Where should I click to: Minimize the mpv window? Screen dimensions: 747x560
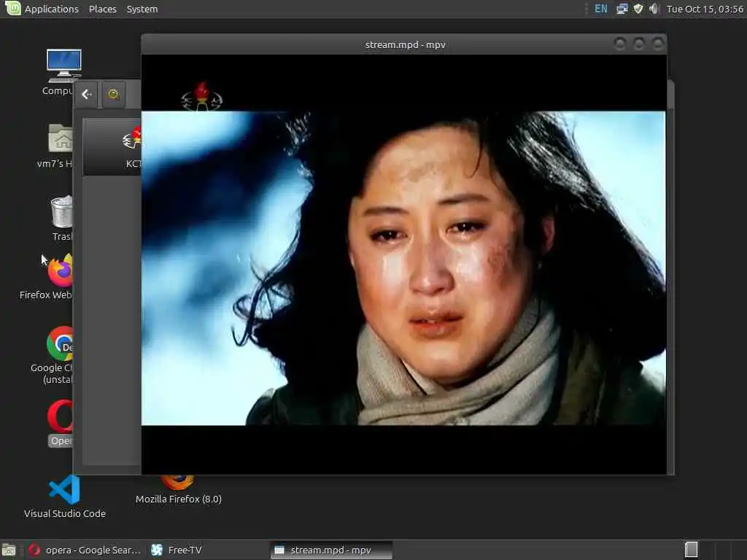click(620, 44)
